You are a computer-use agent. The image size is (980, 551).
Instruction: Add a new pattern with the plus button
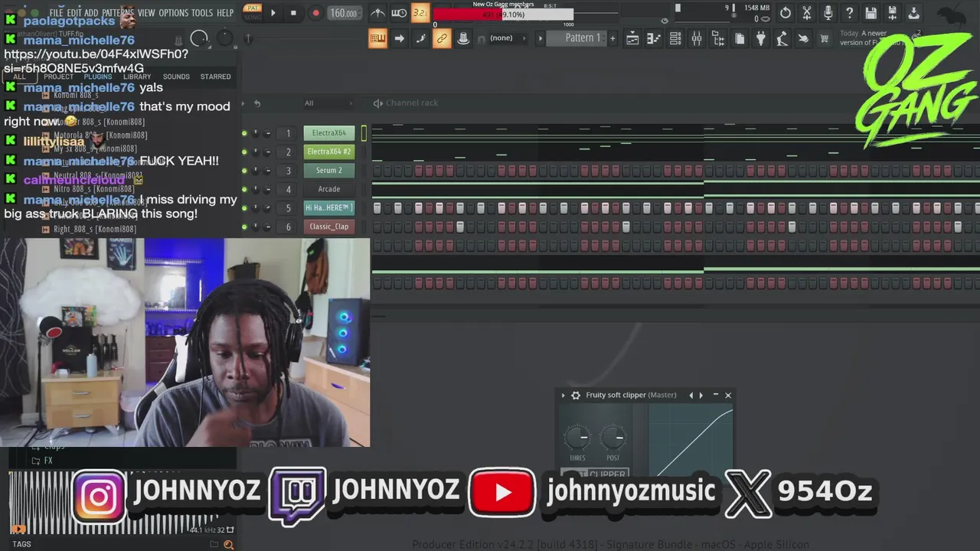pos(612,38)
